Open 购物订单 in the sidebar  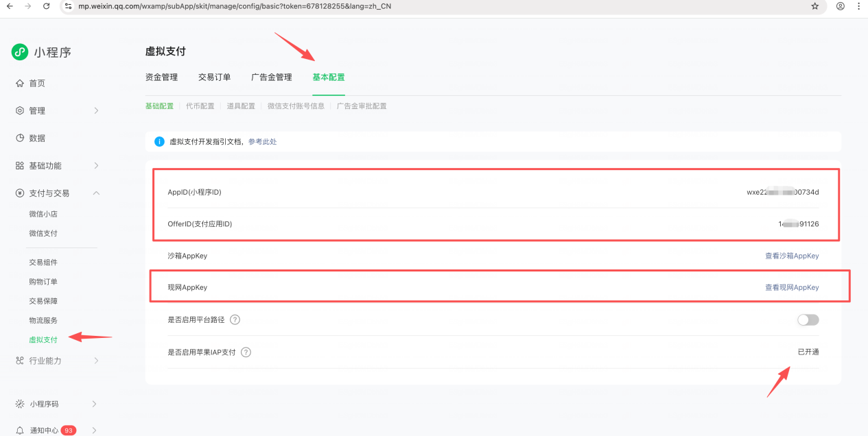tap(43, 282)
